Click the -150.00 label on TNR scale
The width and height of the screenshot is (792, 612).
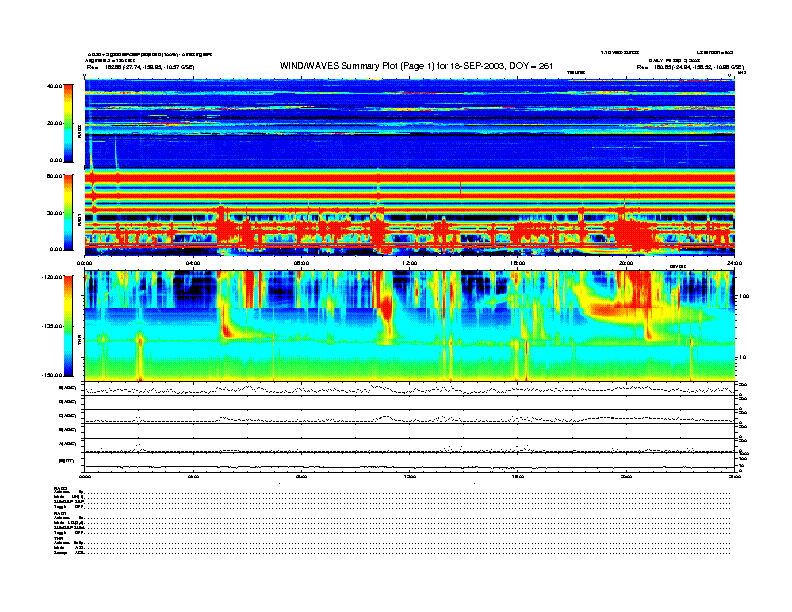tap(53, 375)
